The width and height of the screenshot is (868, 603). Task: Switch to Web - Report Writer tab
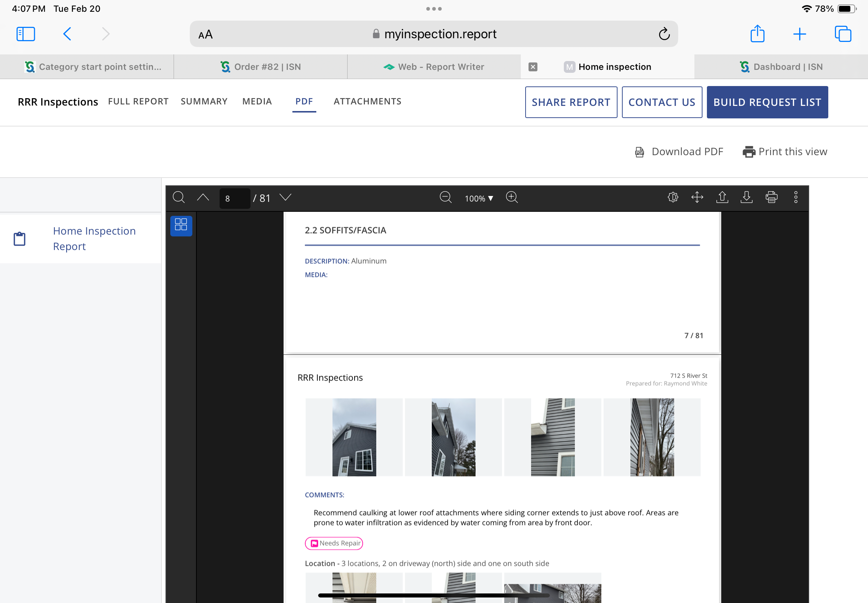pos(434,67)
